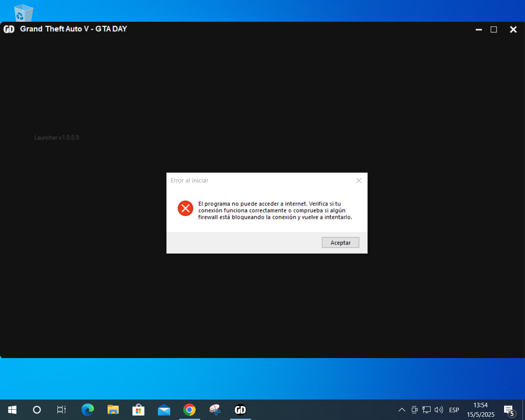Click the red error icon in dialog
The width and height of the screenshot is (525, 420).
click(185, 208)
